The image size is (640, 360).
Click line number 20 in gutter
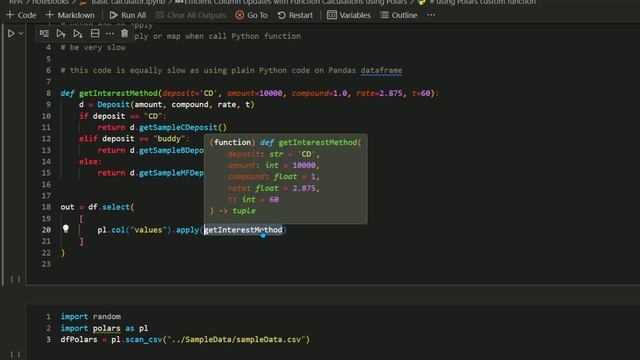(x=46, y=230)
